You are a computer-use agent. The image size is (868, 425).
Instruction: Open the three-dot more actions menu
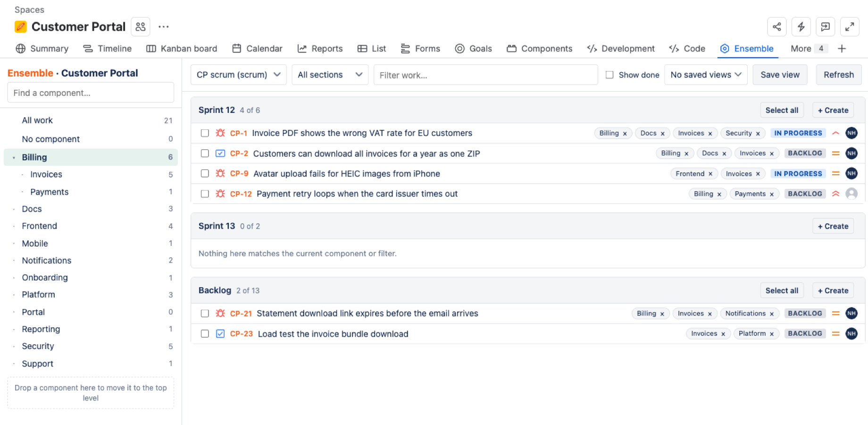click(x=164, y=27)
